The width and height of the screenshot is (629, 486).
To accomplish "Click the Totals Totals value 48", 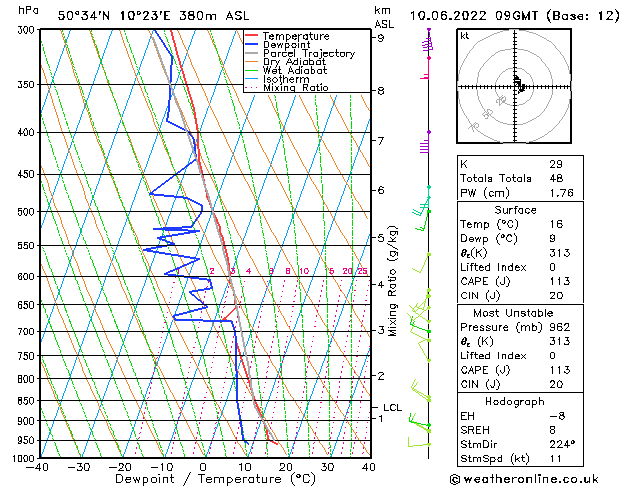I will pyautogui.click(x=556, y=178).
